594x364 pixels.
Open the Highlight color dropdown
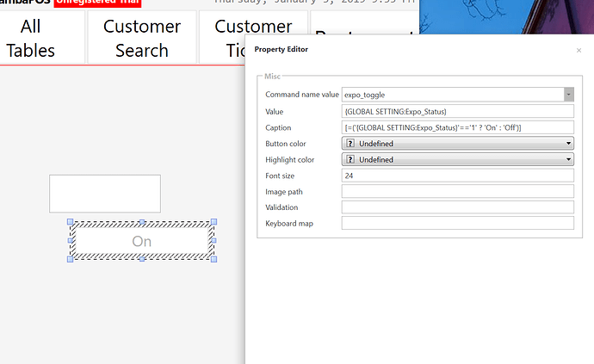coord(458,159)
